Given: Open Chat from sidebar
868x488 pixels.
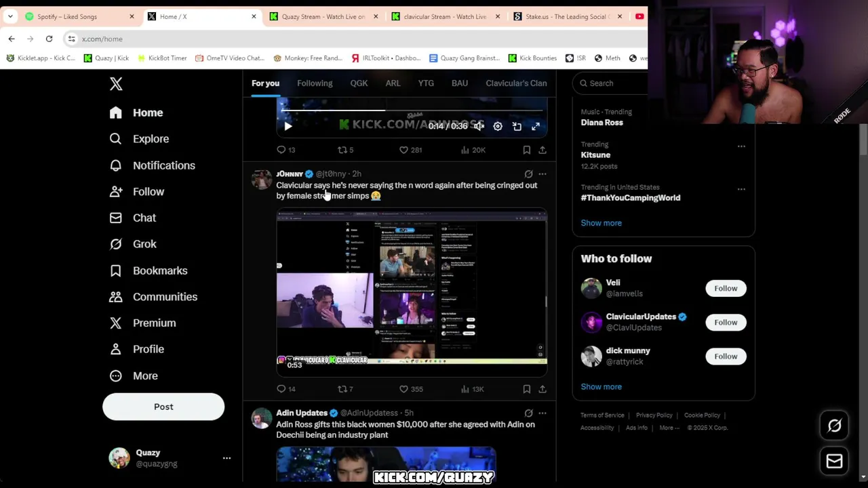Looking at the screenshot, I should (133, 218).
